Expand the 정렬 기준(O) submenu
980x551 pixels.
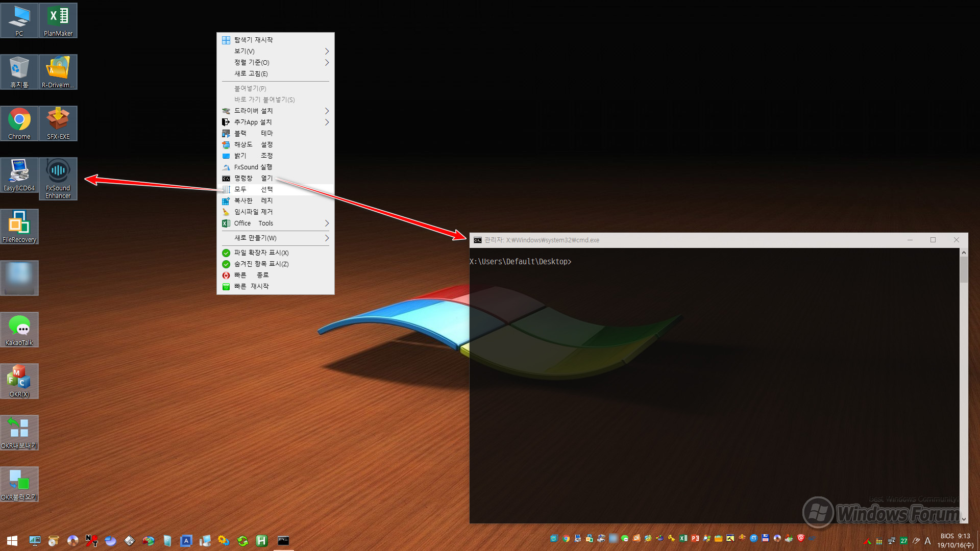pyautogui.click(x=276, y=62)
